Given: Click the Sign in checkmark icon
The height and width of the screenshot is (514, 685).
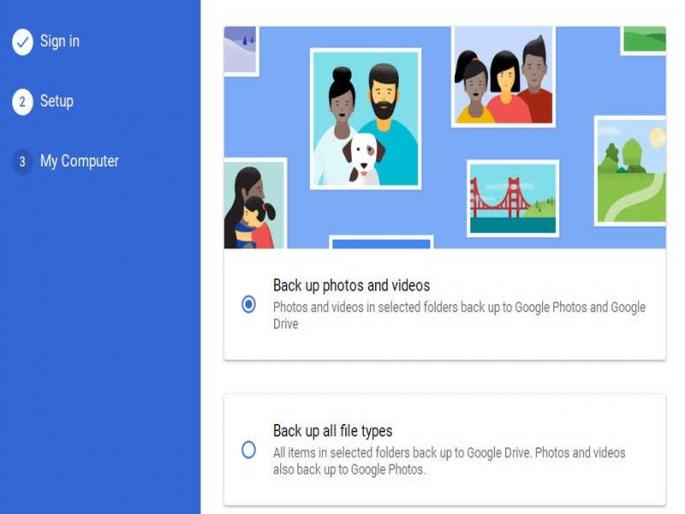Looking at the screenshot, I should (x=22, y=42).
